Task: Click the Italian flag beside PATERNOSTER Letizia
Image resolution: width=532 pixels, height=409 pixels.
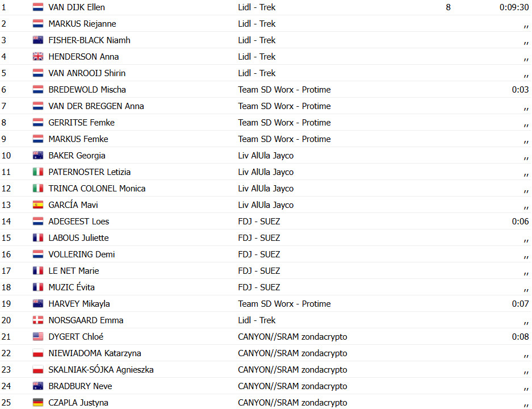Action: pyautogui.click(x=38, y=172)
